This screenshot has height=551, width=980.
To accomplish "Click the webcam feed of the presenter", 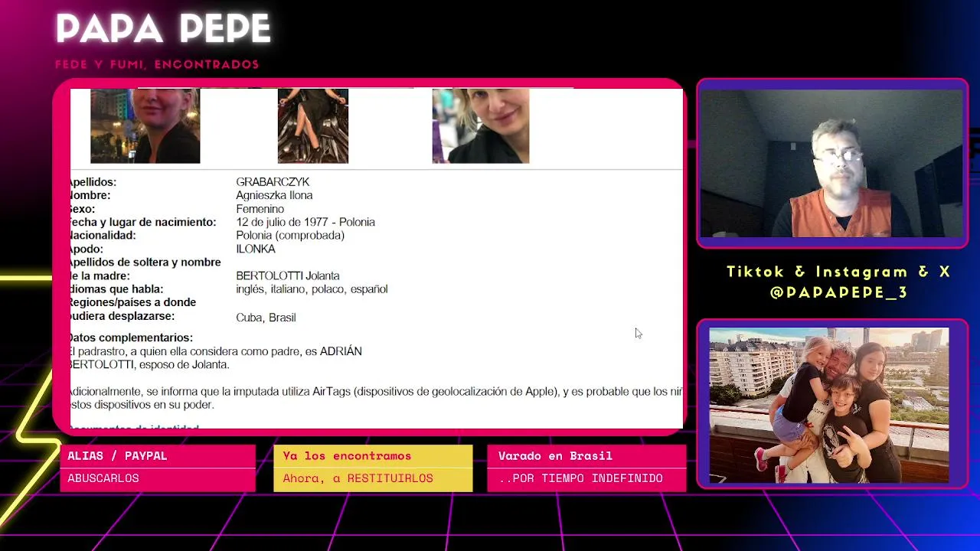I will click(832, 163).
